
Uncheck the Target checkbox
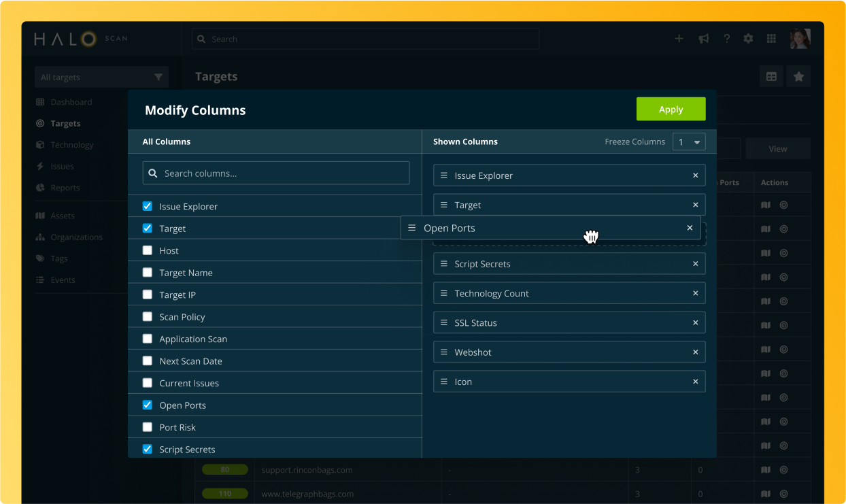tap(147, 228)
